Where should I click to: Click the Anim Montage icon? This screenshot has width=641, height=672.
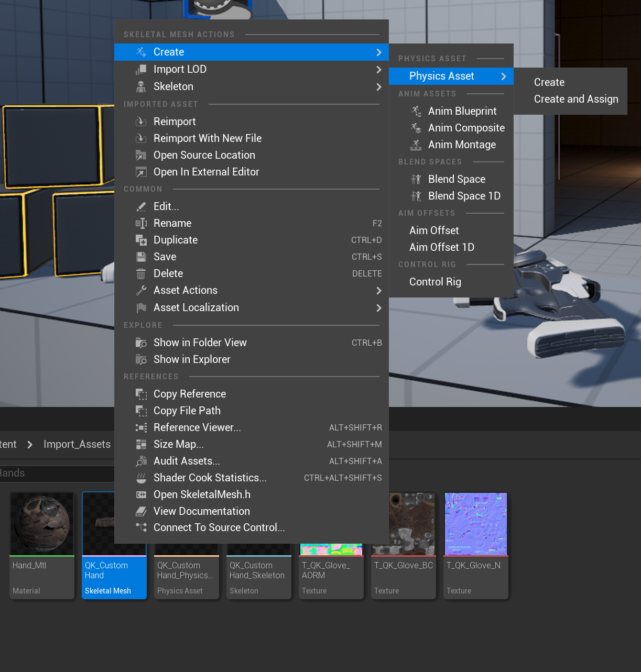pyautogui.click(x=416, y=145)
